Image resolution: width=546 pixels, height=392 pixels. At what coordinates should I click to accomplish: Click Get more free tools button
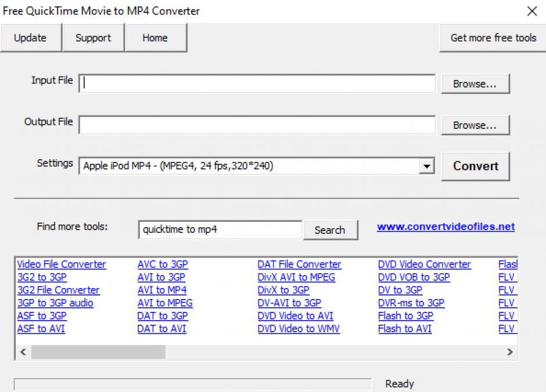pos(493,38)
